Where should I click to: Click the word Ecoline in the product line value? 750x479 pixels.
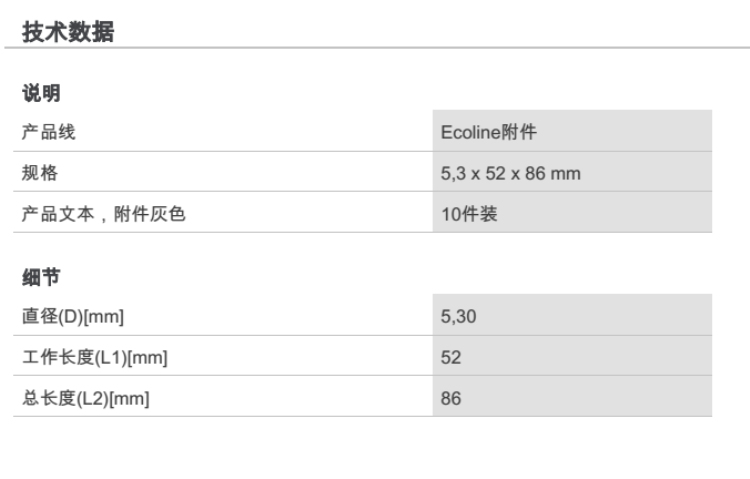tap(469, 132)
